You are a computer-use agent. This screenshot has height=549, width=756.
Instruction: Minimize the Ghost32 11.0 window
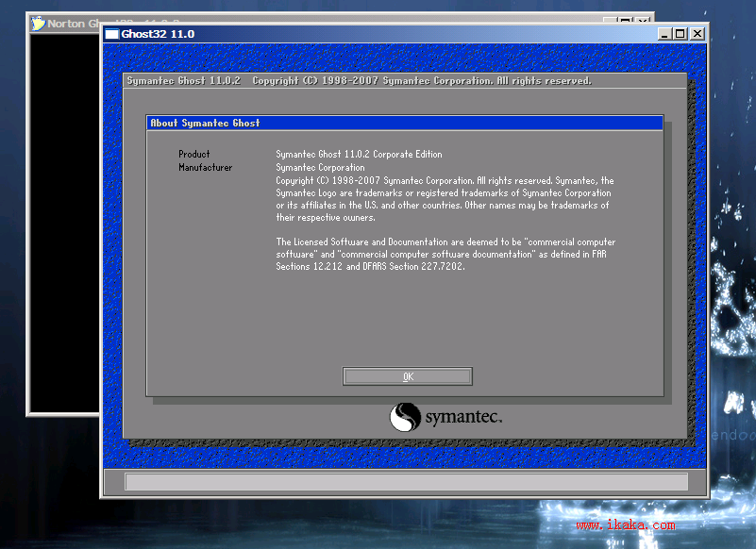click(x=664, y=34)
